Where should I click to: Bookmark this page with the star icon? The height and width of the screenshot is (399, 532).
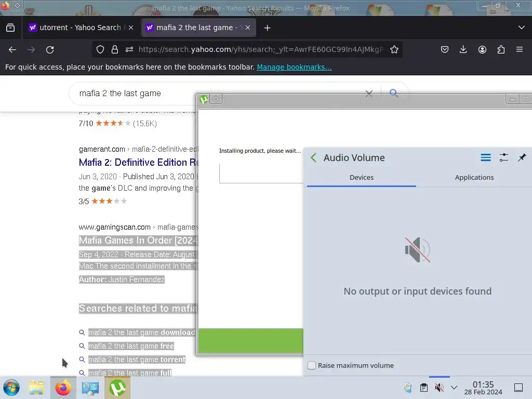coord(394,49)
